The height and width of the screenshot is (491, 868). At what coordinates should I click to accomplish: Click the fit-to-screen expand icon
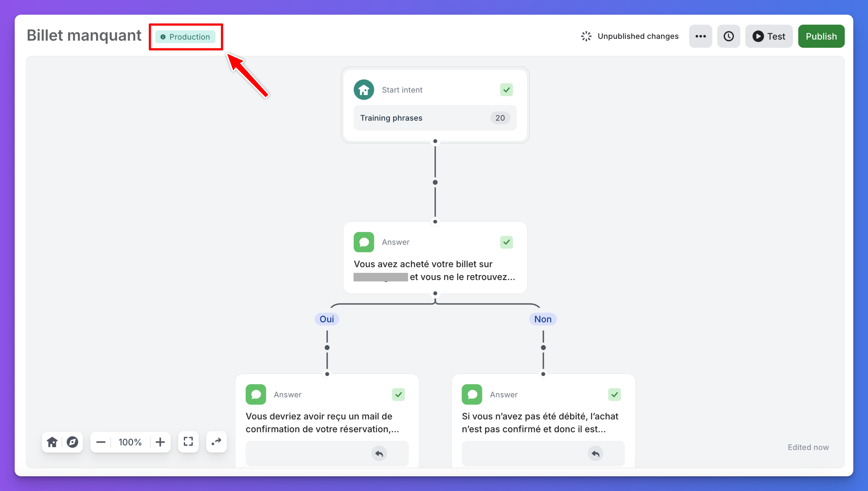188,441
